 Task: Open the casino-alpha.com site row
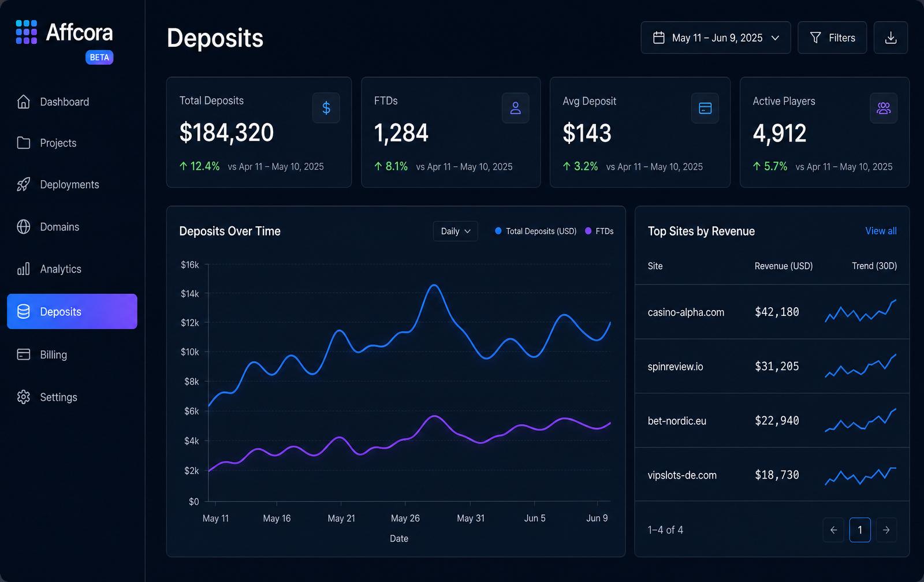[772, 312]
